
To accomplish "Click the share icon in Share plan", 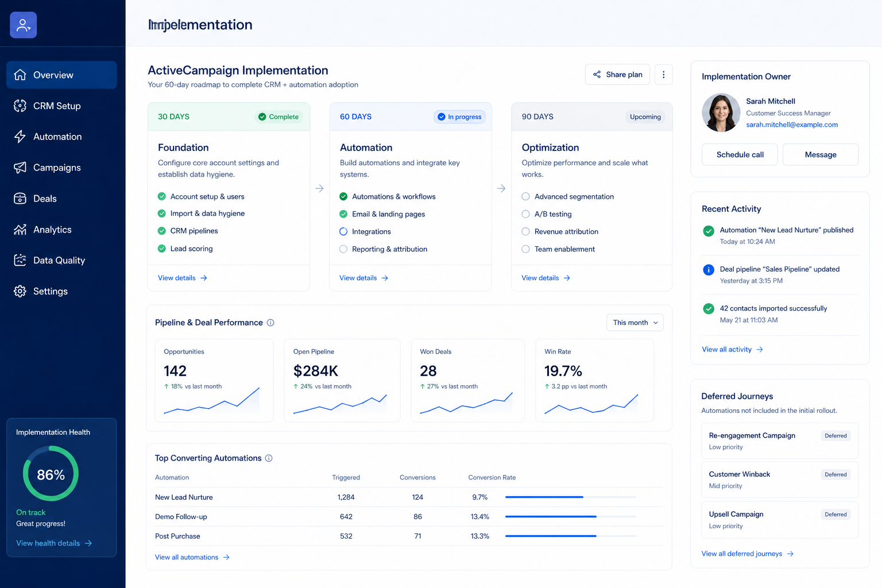I will (597, 75).
